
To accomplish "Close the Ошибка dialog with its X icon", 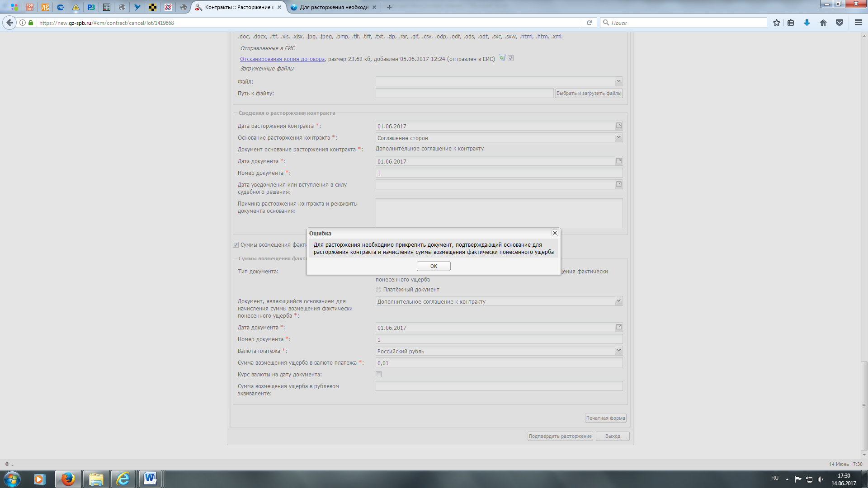I will pos(555,233).
